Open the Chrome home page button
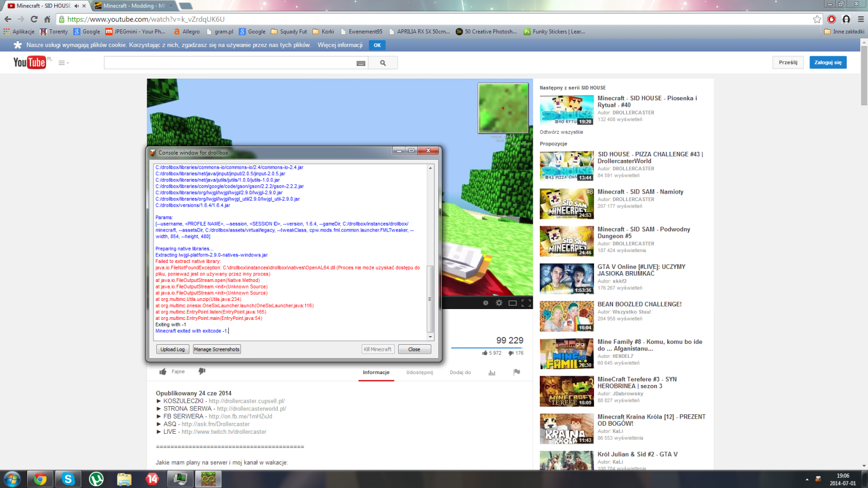Screen dimensions: 868x488 pyautogui.click(x=47, y=19)
